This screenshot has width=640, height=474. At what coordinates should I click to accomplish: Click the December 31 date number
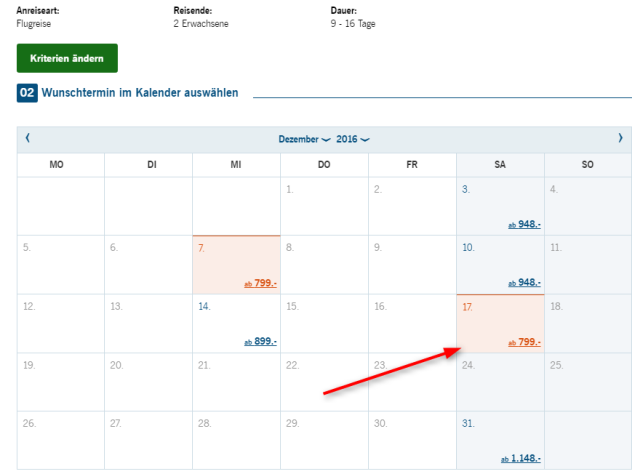pyautogui.click(x=468, y=423)
